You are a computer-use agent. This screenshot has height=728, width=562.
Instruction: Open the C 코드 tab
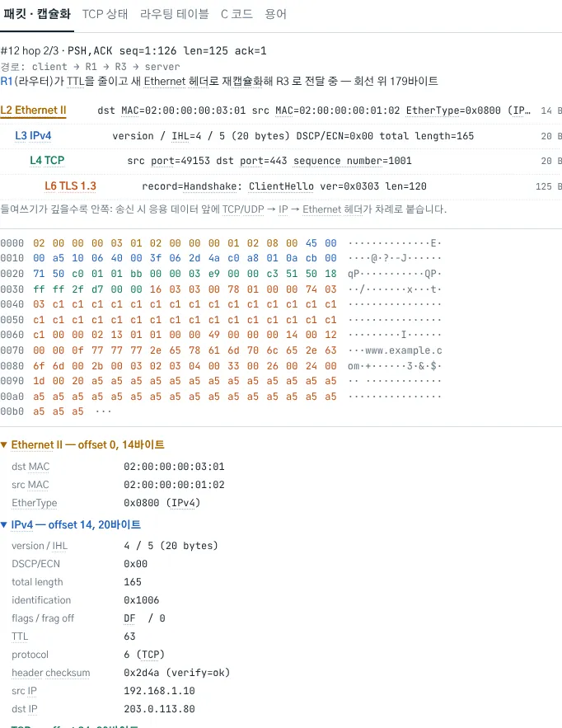pos(237,14)
